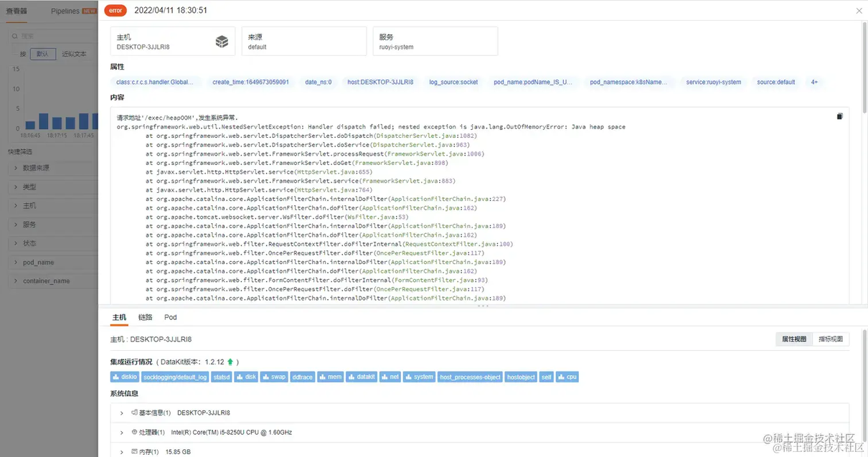Select the swap integration tag
The width and height of the screenshot is (868, 457).
[274, 377]
